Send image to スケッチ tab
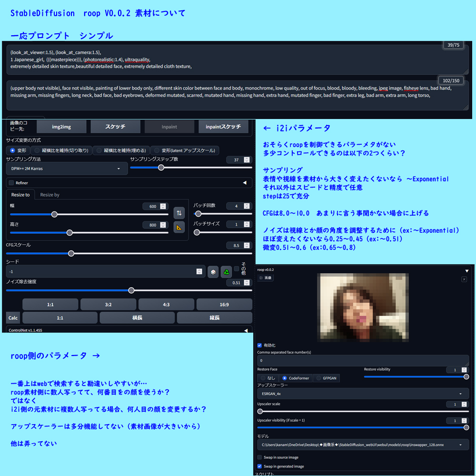The height and width of the screenshot is (476, 476). 115,127
